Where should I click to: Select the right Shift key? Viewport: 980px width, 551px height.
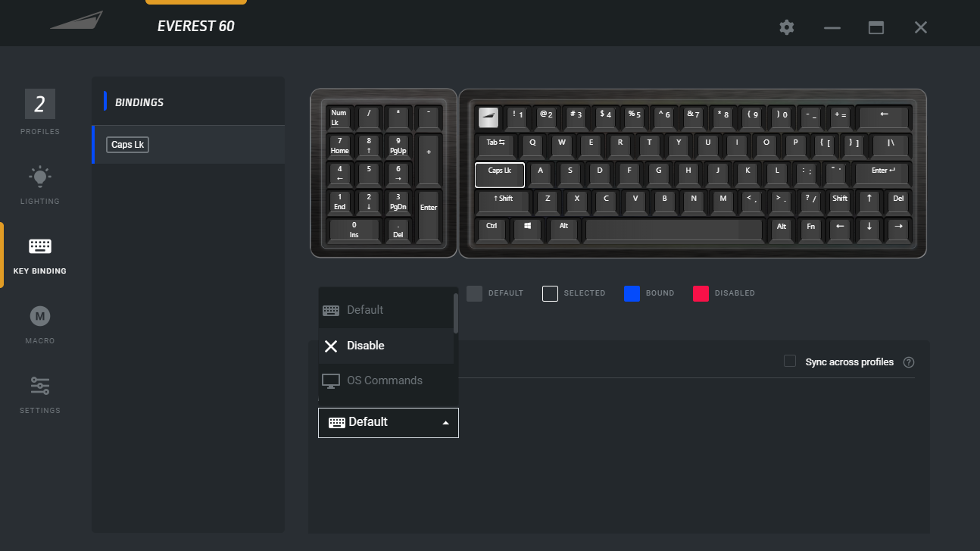click(840, 201)
